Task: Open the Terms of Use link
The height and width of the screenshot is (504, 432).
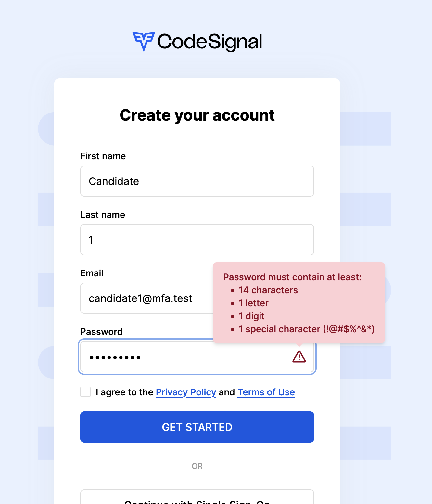Action: (266, 392)
